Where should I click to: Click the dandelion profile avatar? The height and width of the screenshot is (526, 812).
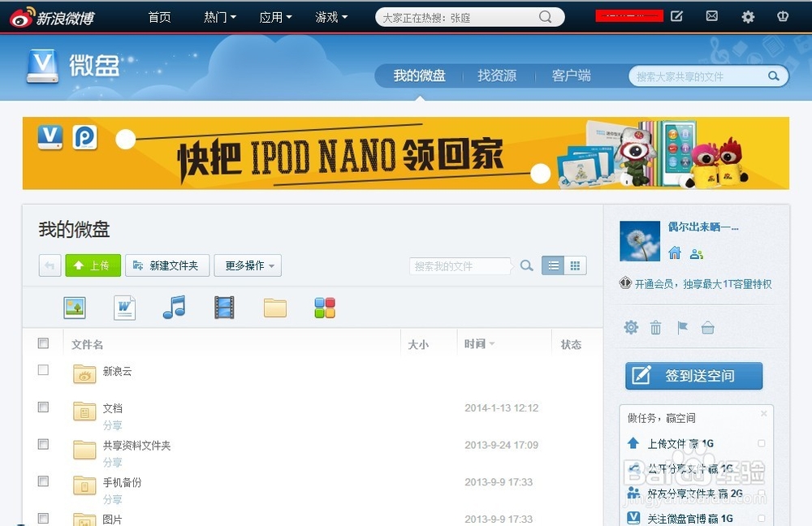[x=640, y=241]
